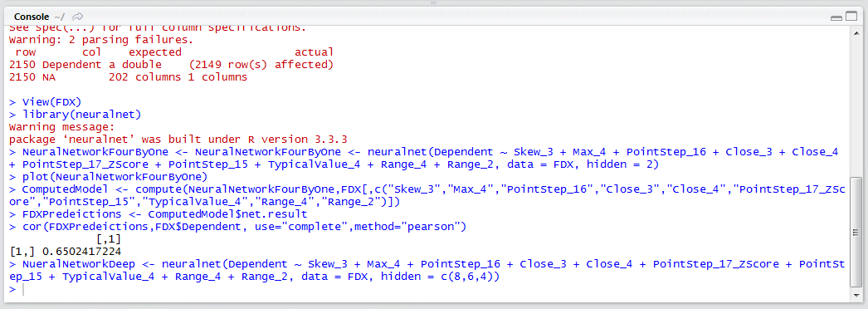This screenshot has height=309, width=868.
Task: Click the View(FDX) command line
Action: [x=46, y=102]
